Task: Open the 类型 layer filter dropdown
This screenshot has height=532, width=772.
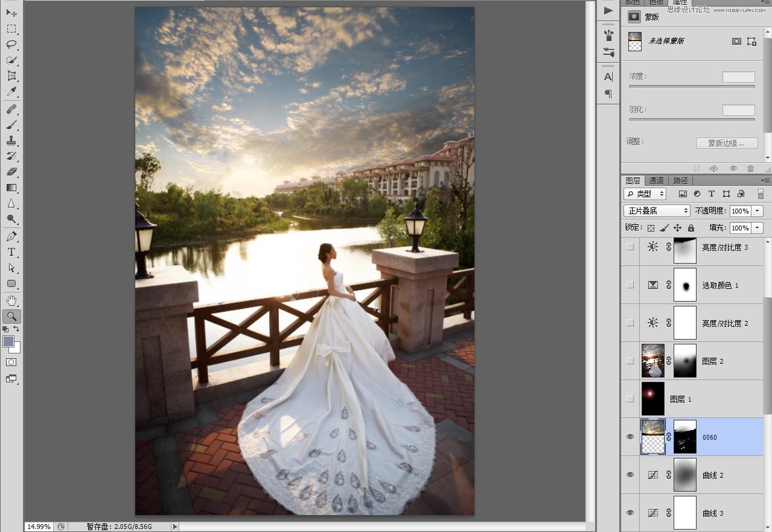Action: pos(645,194)
